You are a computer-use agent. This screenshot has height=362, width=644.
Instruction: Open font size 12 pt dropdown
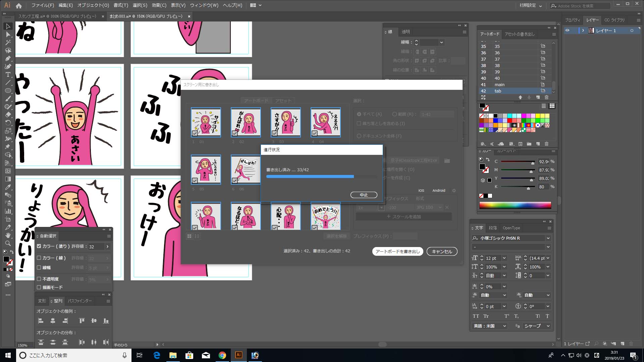(504, 258)
